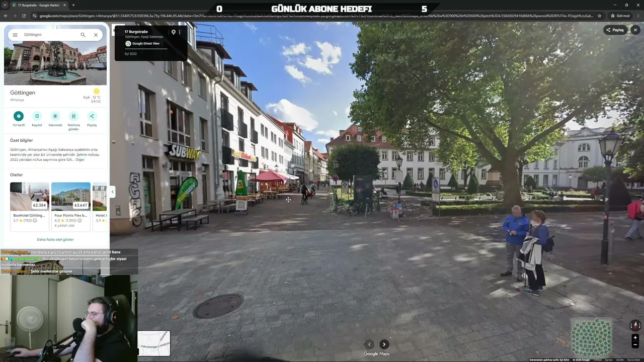Click the Sorun bildir link
This screenshot has width=644, height=362.
tap(633, 360)
